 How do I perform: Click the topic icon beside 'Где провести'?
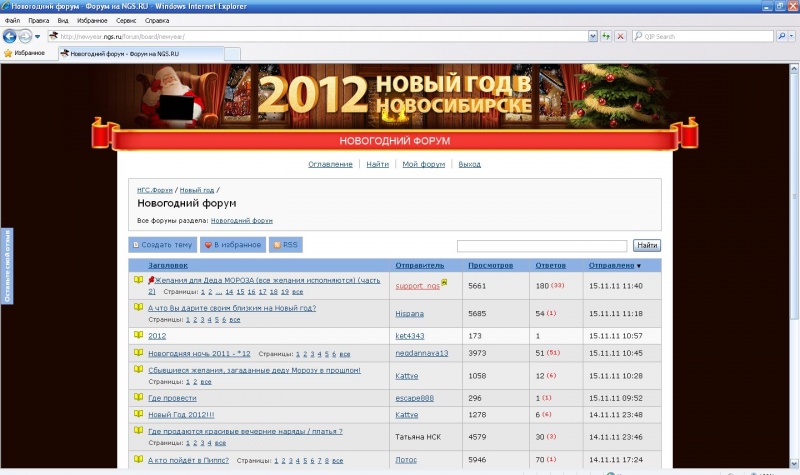[x=139, y=397]
